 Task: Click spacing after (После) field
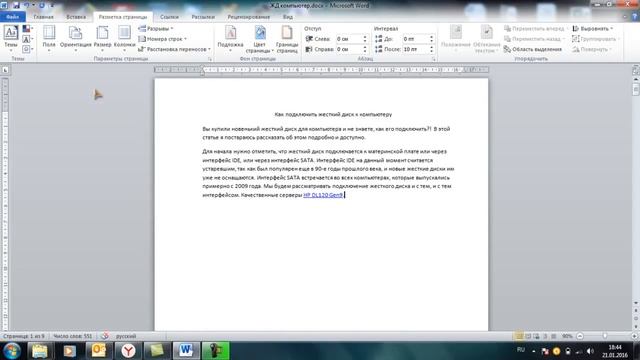(416, 49)
